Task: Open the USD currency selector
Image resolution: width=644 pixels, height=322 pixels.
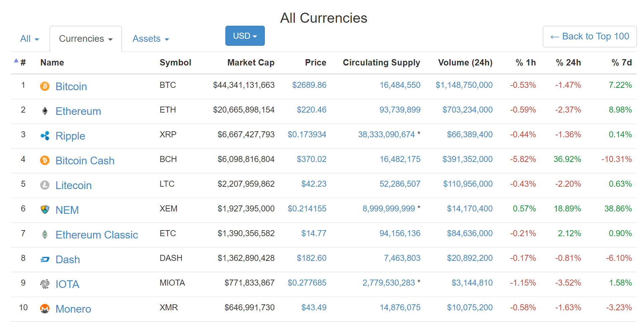Action: (245, 36)
